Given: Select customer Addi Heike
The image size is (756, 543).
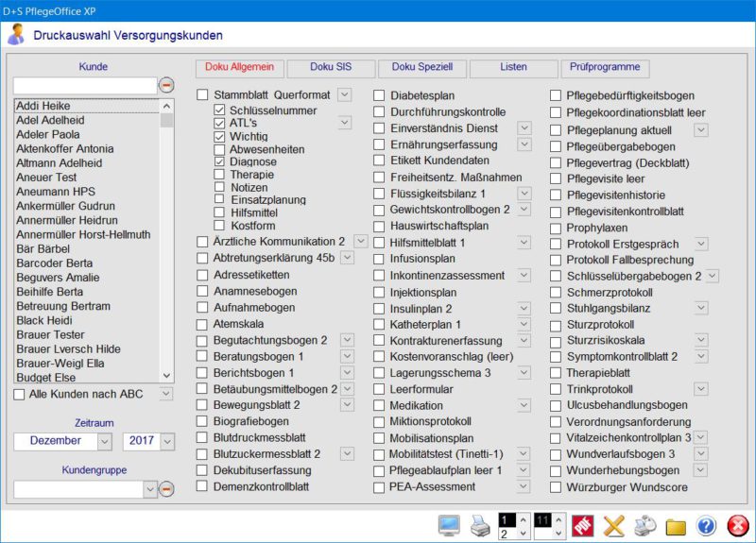Looking at the screenshot, I should pyautogui.click(x=87, y=106).
